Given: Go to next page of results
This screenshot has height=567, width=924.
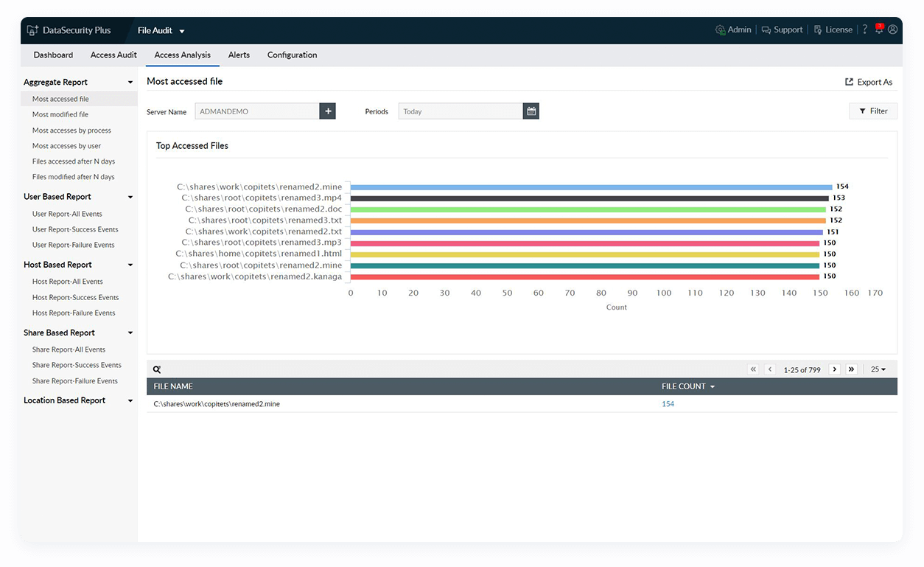Looking at the screenshot, I should [x=835, y=369].
